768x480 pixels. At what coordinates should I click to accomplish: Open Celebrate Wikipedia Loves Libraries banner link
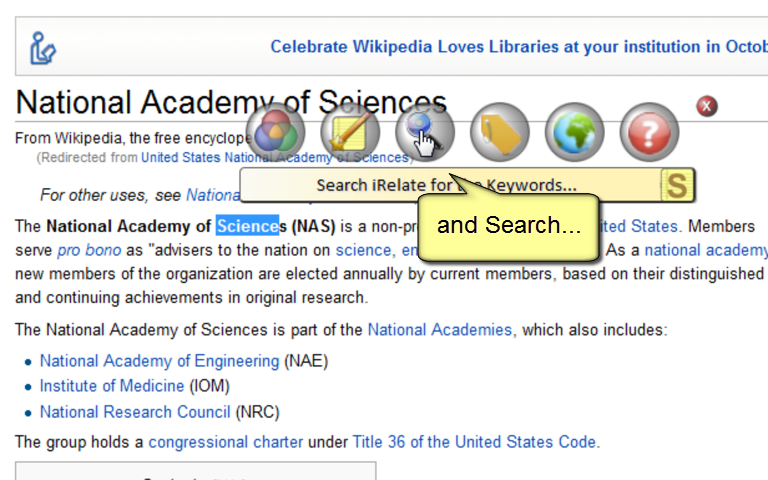(x=519, y=47)
